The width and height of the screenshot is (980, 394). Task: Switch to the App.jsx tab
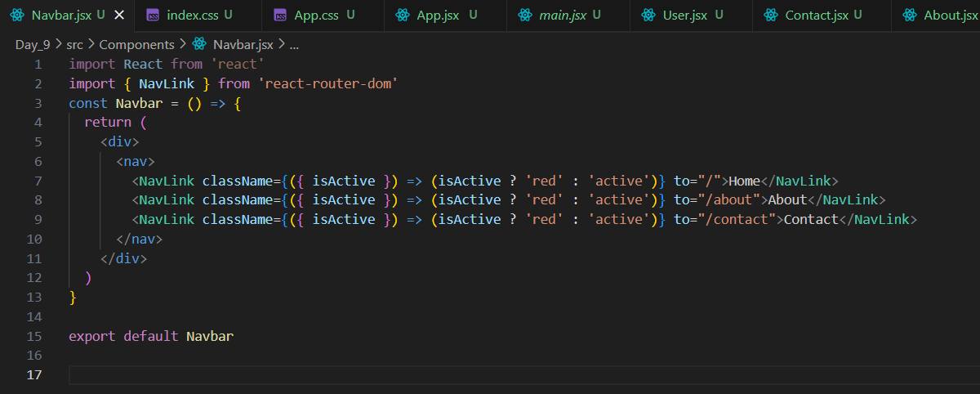point(446,15)
